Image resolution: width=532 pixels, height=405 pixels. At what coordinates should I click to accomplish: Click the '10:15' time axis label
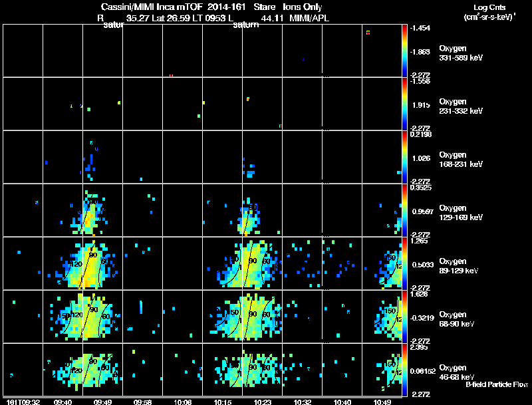223,402
